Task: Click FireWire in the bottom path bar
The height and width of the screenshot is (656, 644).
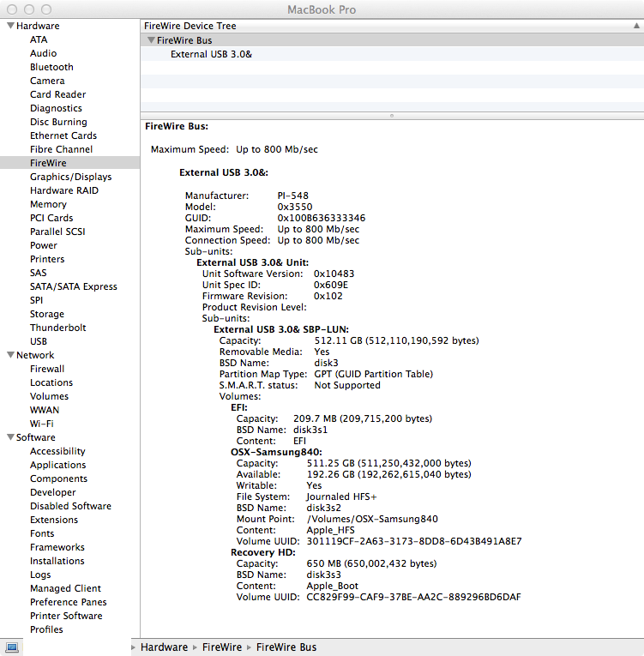Action: tap(222, 647)
